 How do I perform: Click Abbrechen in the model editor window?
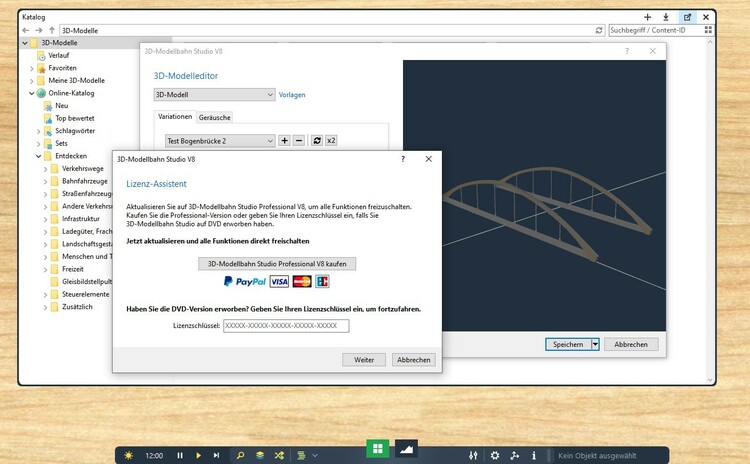tap(631, 344)
